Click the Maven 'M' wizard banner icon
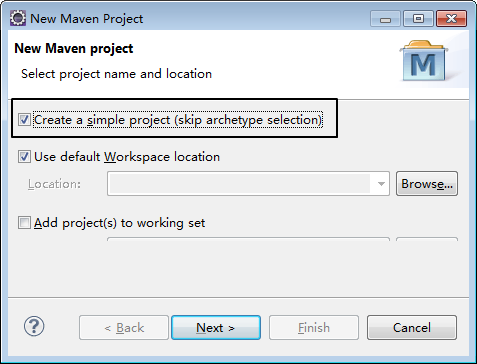Screen dimensions: 477x364 pyautogui.click(x=424, y=61)
